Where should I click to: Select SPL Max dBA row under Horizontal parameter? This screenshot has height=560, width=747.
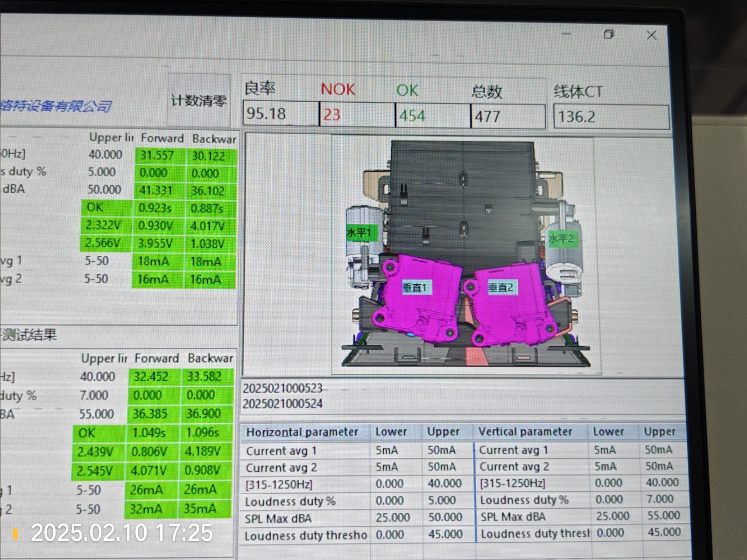tap(278, 518)
